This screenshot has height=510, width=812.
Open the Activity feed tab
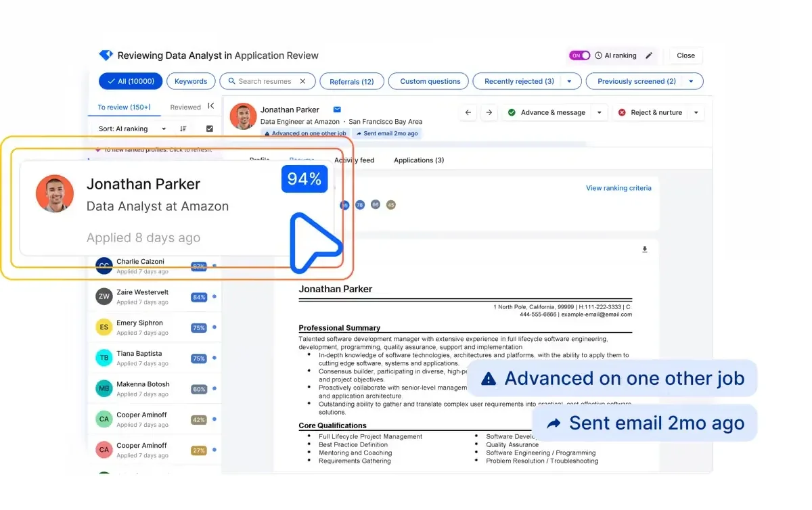click(354, 160)
